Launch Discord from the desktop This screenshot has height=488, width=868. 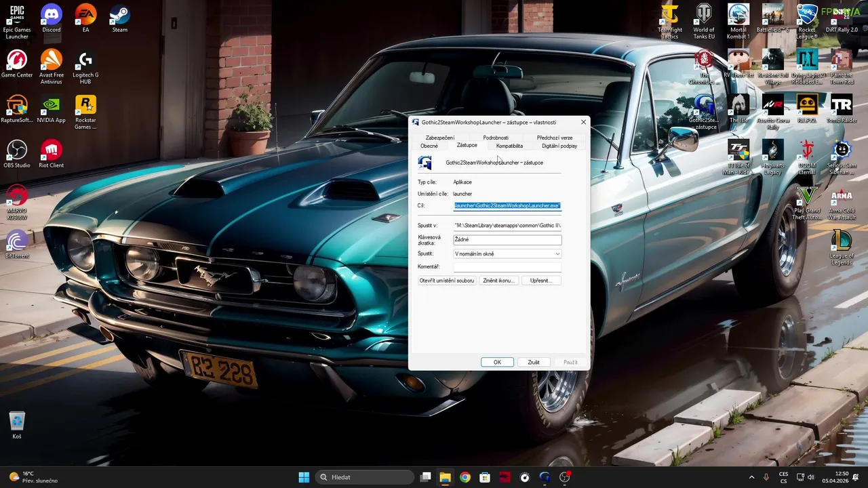(x=52, y=19)
